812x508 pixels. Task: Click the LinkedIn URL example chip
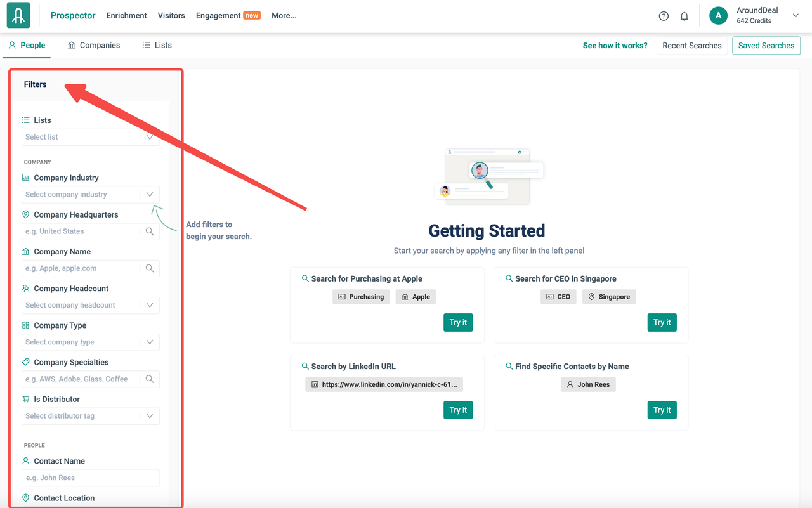pos(384,384)
